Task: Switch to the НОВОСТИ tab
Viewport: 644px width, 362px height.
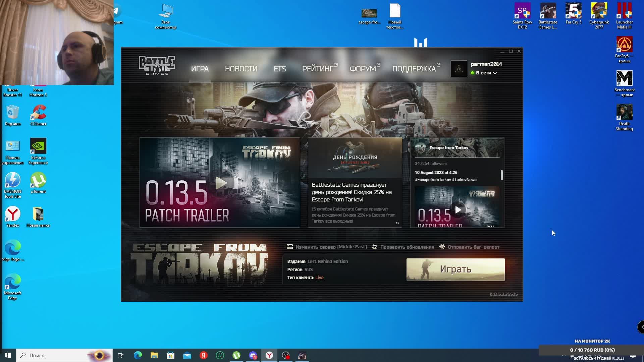Action: point(241,69)
